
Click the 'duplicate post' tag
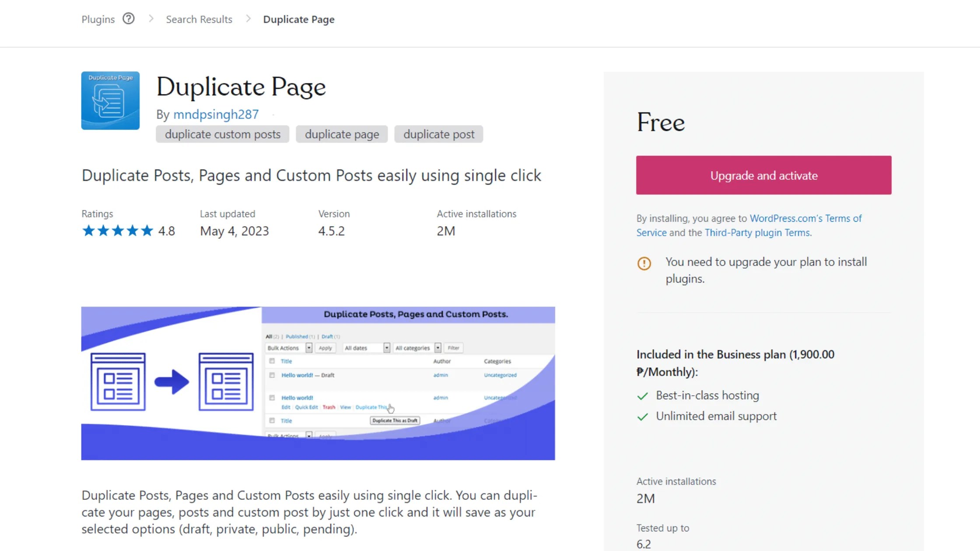point(439,134)
